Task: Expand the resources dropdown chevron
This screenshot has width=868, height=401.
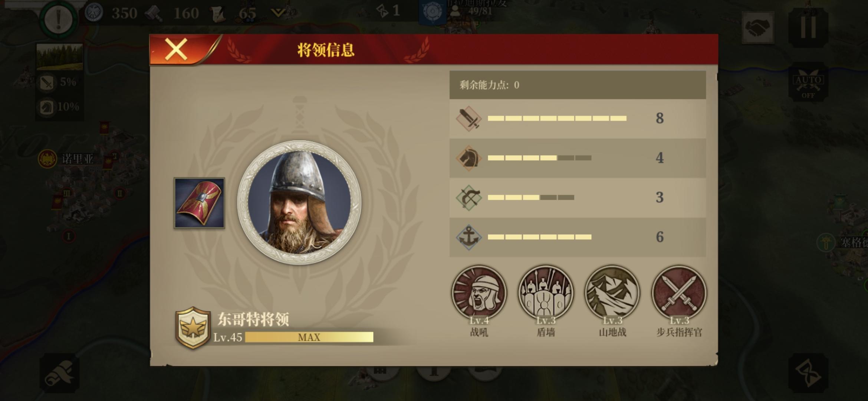Action: click(x=277, y=13)
